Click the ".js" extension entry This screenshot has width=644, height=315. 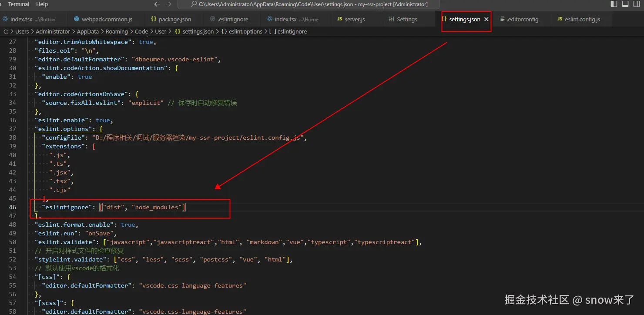[58, 155]
